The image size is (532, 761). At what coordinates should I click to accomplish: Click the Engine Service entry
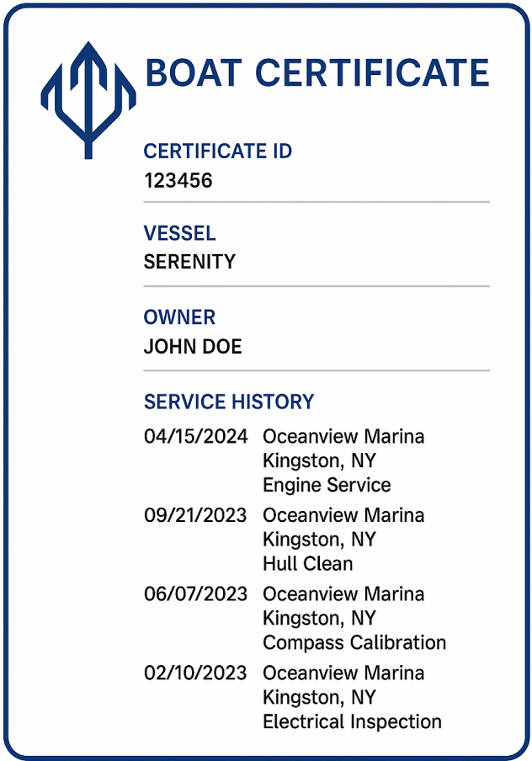point(327,485)
